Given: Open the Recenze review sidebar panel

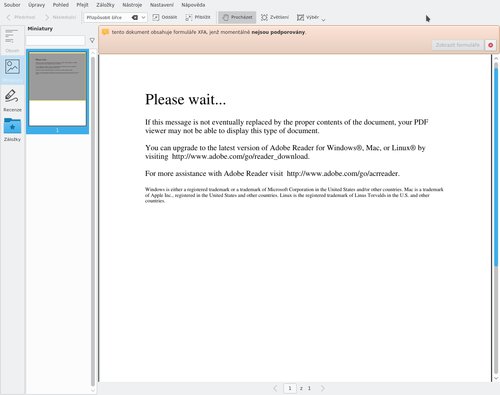Looking at the screenshot, I should coord(12,100).
